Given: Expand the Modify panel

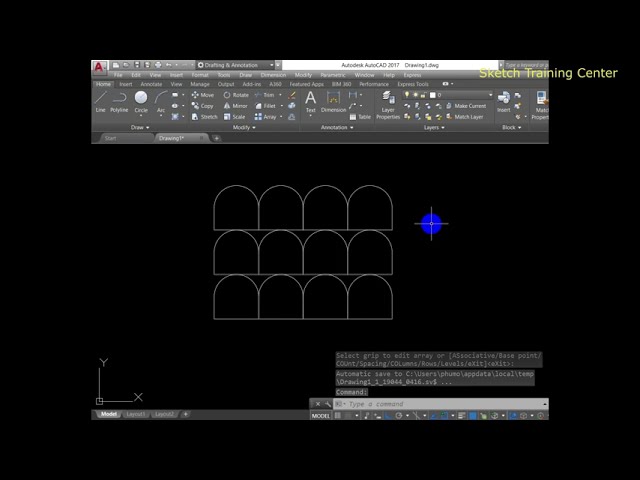Looking at the screenshot, I should (x=244, y=127).
